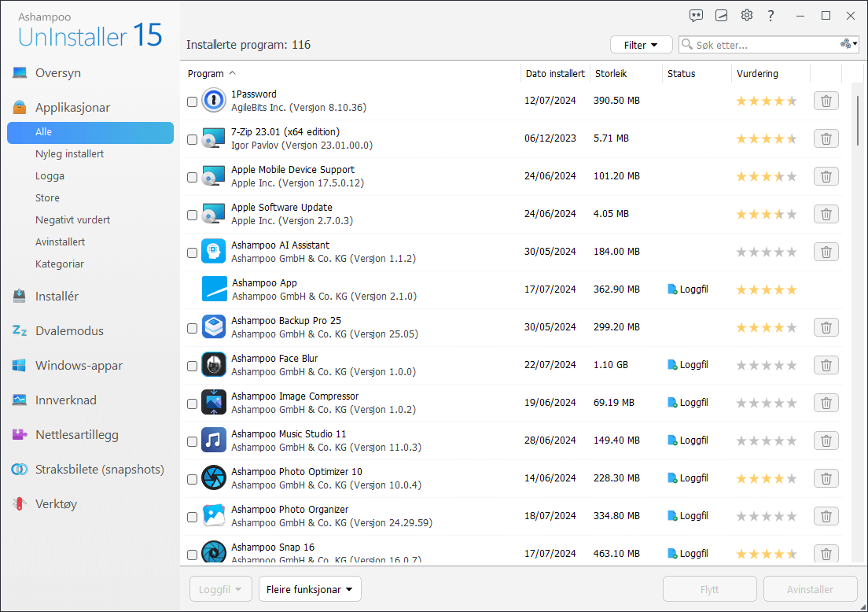868x612 pixels.
Task: Click the Ashampoo Photo Optimizer 10 shutter icon
Action: pos(214,478)
